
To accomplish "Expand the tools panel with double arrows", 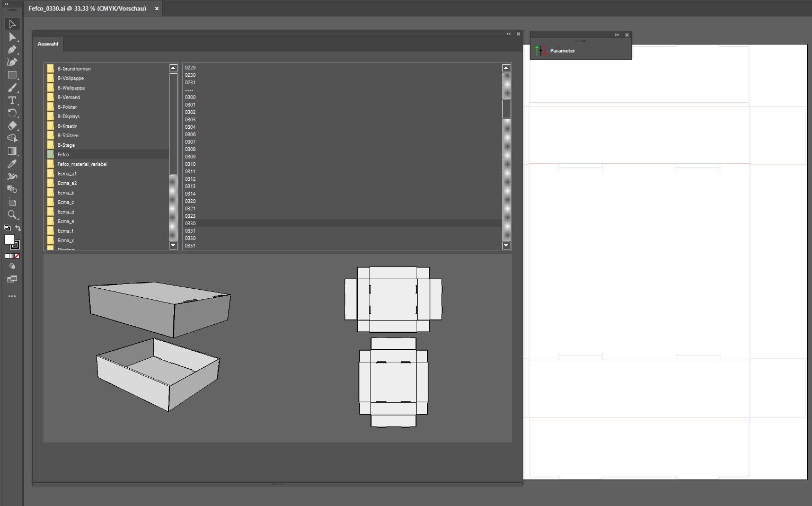I will tap(6, 4).
